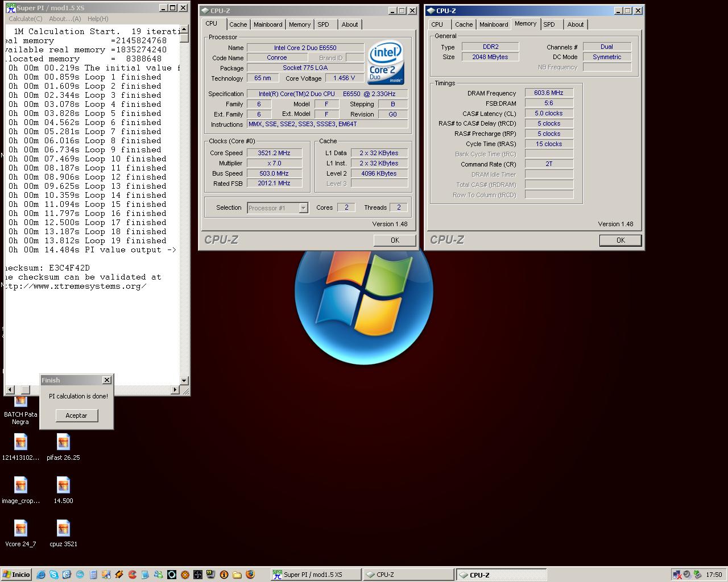The width and height of the screenshot is (728, 582).
Task: Open About menu in Super PI
Action: [65, 19]
